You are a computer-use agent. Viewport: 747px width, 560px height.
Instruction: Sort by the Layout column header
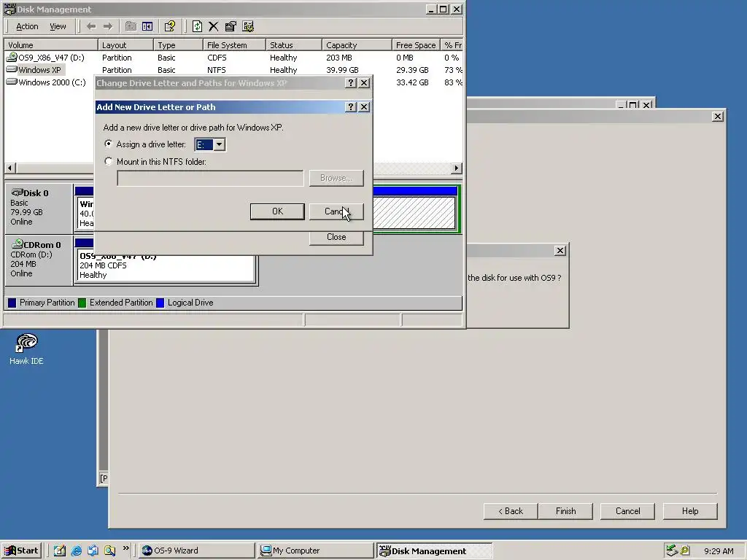(x=125, y=44)
